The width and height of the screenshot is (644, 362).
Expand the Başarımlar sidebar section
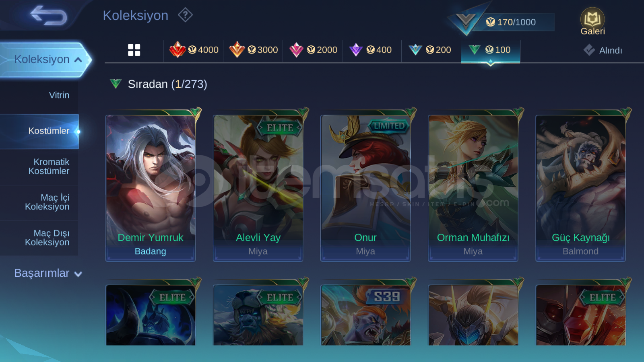point(47,273)
